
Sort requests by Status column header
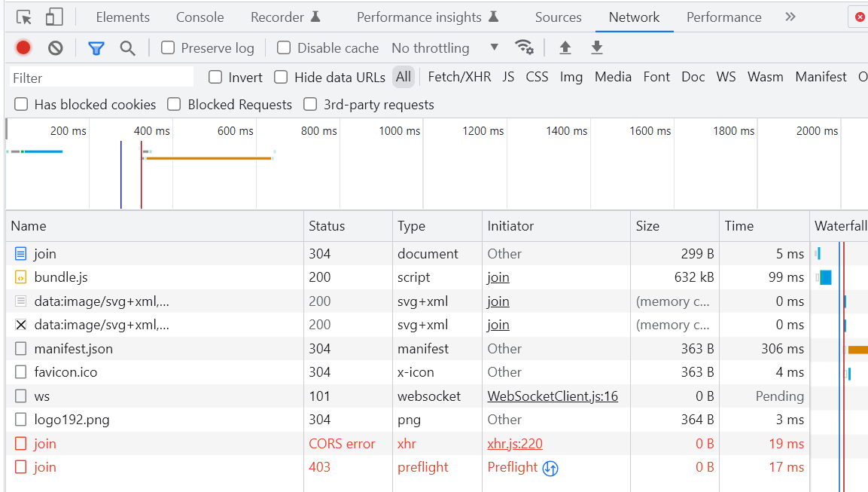(x=327, y=226)
